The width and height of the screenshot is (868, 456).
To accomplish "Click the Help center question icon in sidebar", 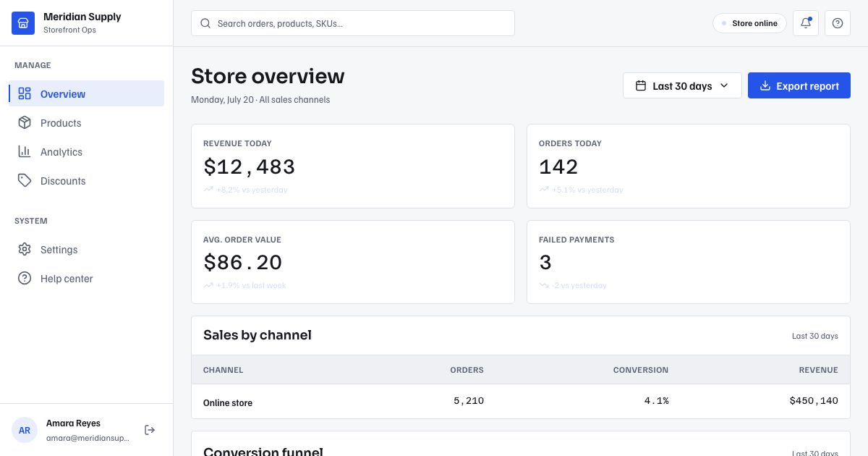I will point(25,278).
